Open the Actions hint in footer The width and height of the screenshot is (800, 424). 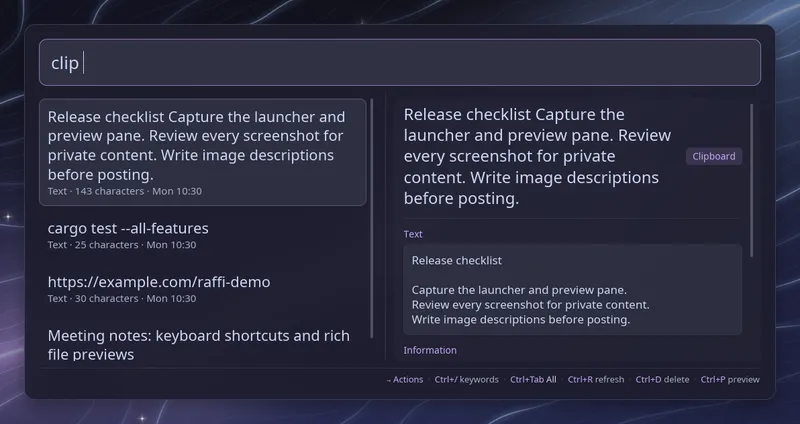click(405, 379)
